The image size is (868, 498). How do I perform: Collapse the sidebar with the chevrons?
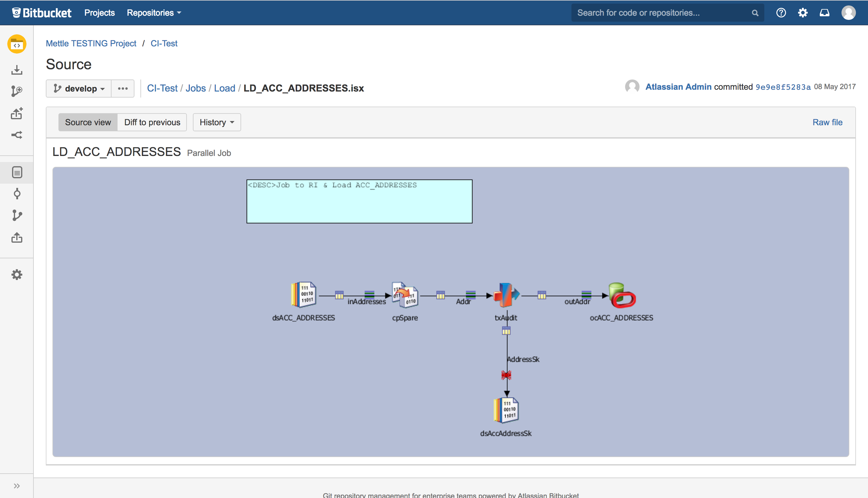(17, 485)
